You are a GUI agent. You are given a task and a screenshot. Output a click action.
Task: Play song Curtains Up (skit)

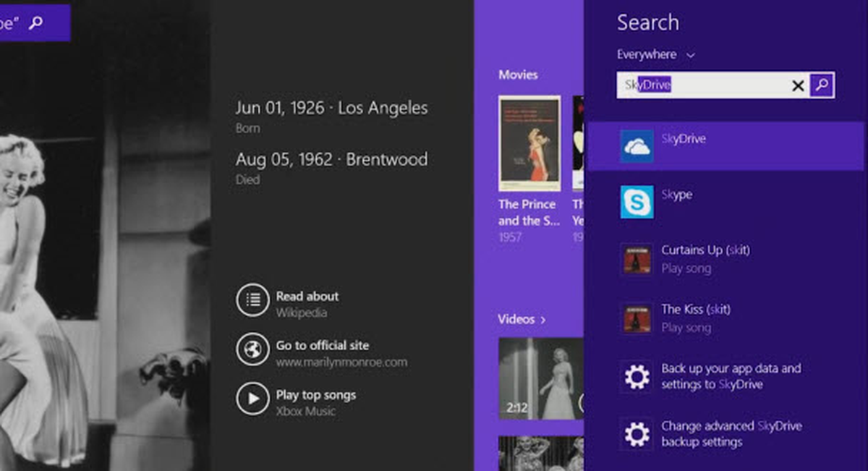[705, 259]
